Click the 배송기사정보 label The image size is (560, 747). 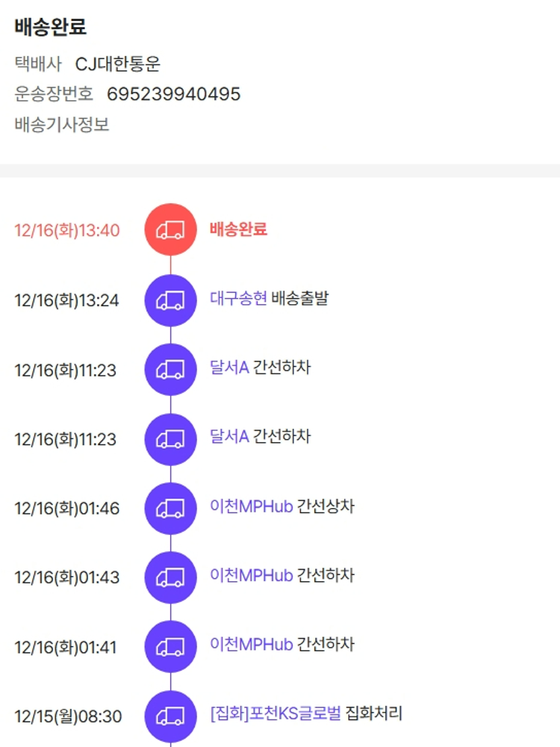pos(62,125)
